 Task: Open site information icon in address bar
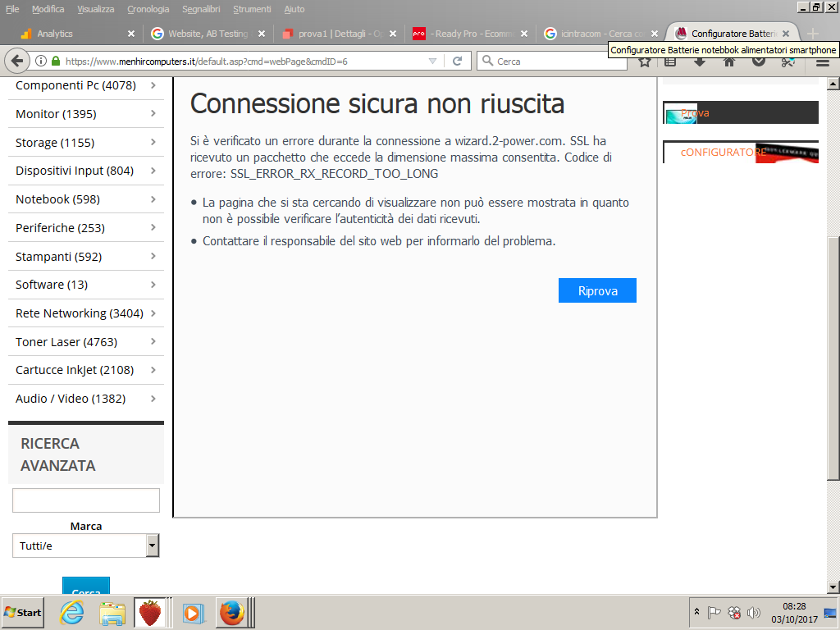pos(41,61)
